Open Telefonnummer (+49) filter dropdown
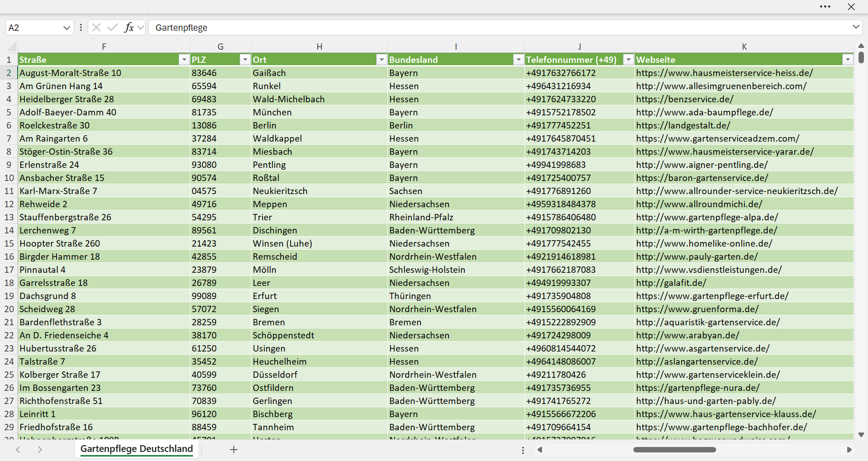This screenshot has width=868, height=461. (x=628, y=59)
